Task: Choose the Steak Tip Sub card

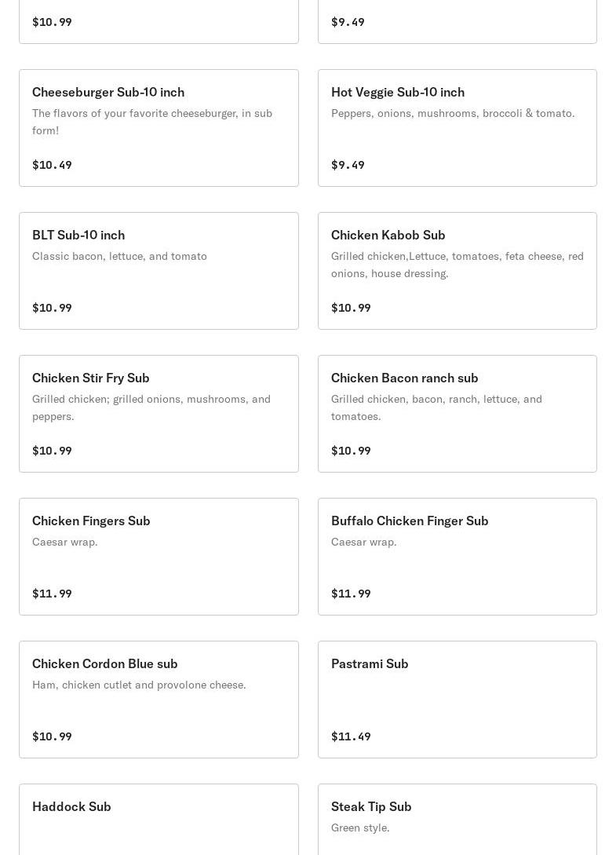Action: (457, 820)
